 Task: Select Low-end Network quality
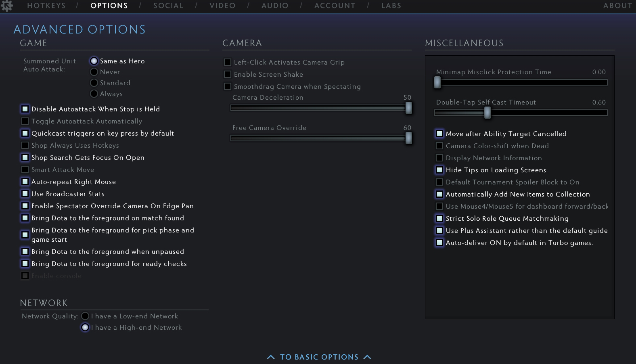coord(85,316)
